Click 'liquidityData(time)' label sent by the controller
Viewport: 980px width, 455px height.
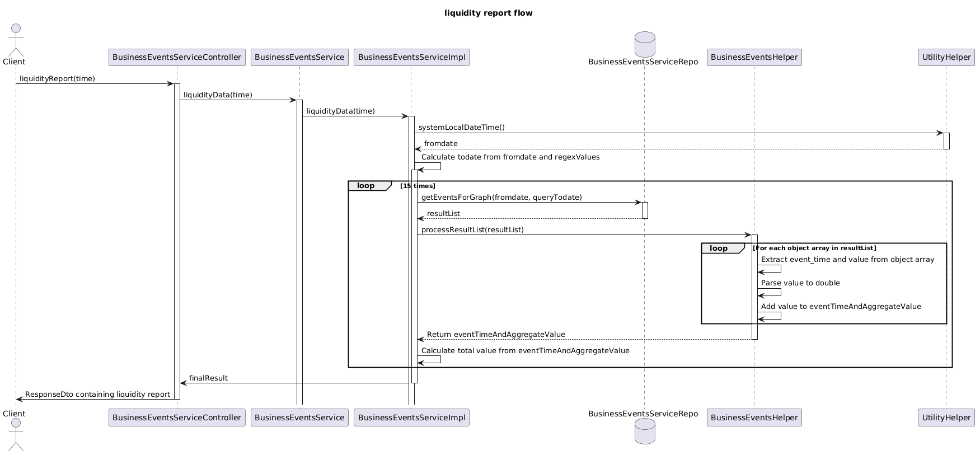point(218,95)
